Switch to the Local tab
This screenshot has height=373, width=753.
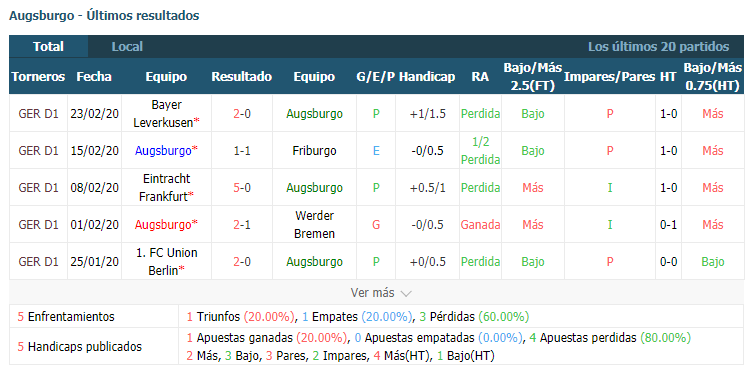pos(127,47)
